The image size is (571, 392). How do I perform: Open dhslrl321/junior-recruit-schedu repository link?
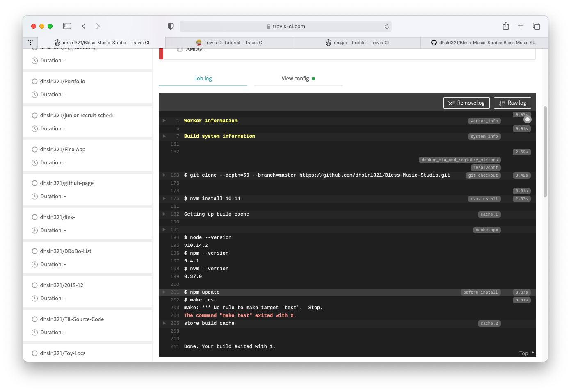[x=78, y=115]
